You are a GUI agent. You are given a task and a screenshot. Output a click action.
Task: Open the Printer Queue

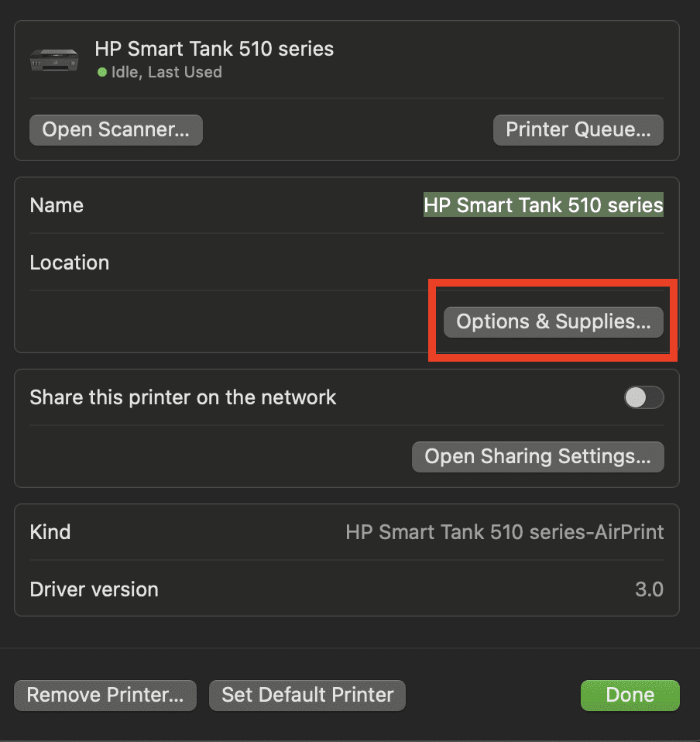[x=578, y=130]
